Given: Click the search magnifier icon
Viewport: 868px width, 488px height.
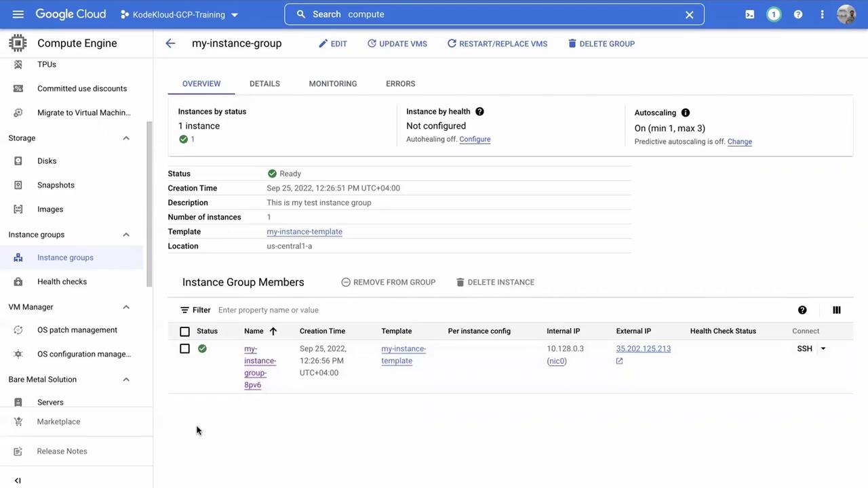Looking at the screenshot, I should coord(302,14).
